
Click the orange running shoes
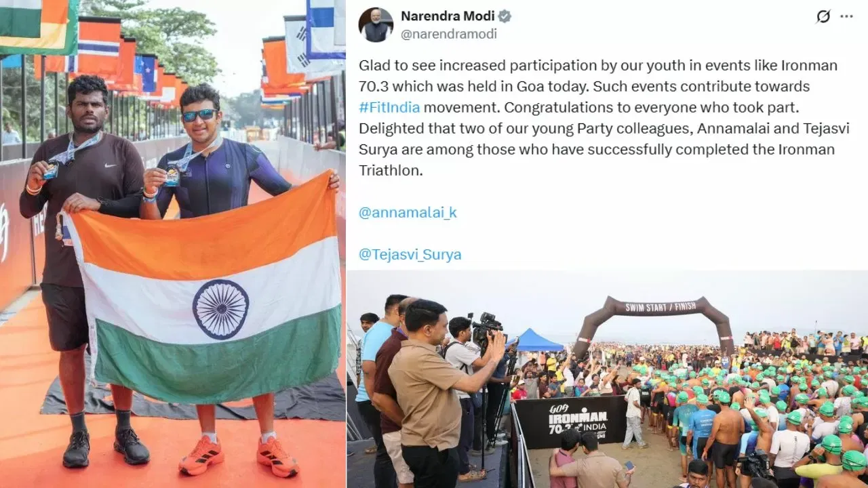pos(239,455)
